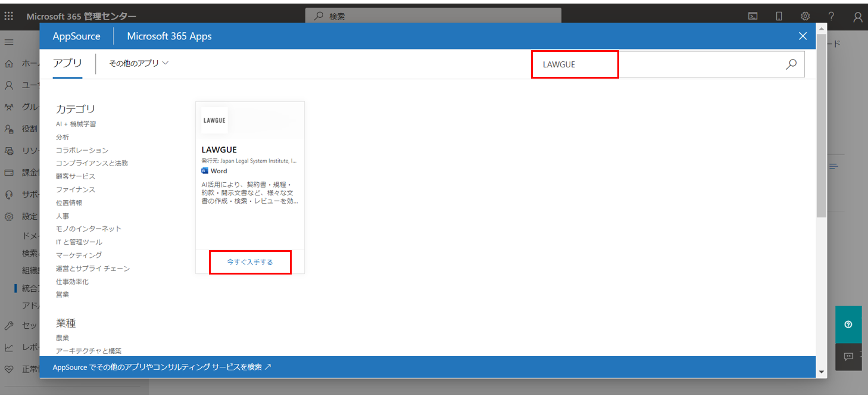Open the Cloud Shell terminal icon

click(x=753, y=17)
